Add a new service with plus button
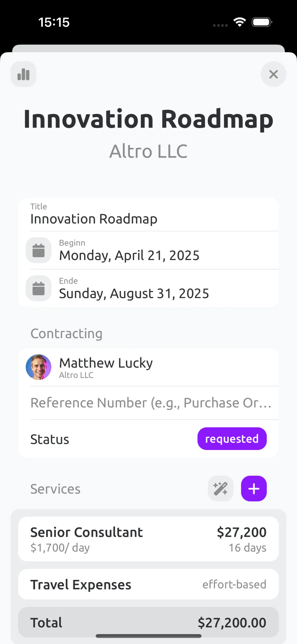Screen dimensions: 297x644 [254, 488]
